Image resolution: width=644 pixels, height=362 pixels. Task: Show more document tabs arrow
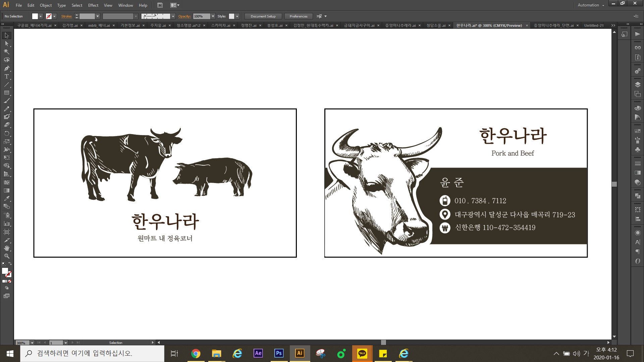click(x=613, y=25)
